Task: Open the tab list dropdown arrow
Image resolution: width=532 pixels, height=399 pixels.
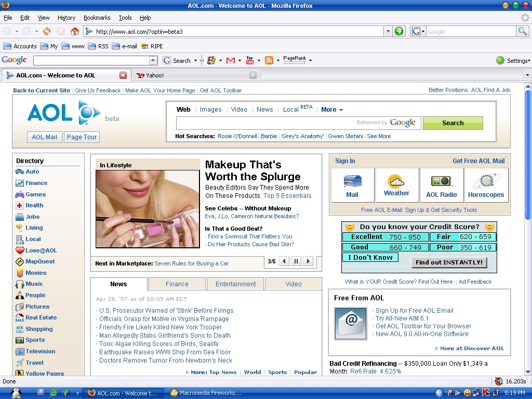Action: (x=527, y=75)
